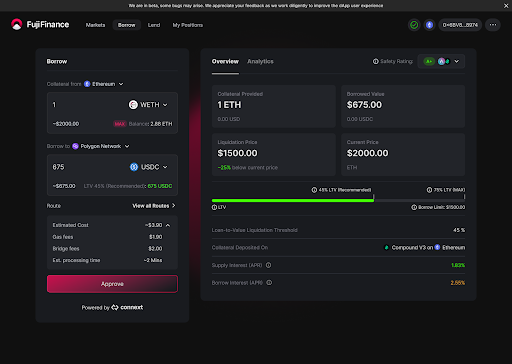This screenshot has width=512, height=364.
Task: Click the MAX balance button
Action: click(x=120, y=124)
